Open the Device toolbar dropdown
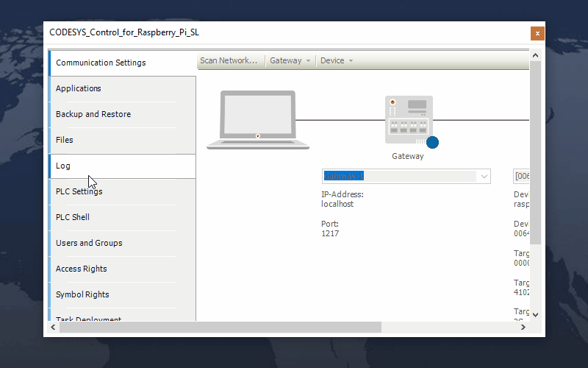The image size is (588, 368). point(337,60)
